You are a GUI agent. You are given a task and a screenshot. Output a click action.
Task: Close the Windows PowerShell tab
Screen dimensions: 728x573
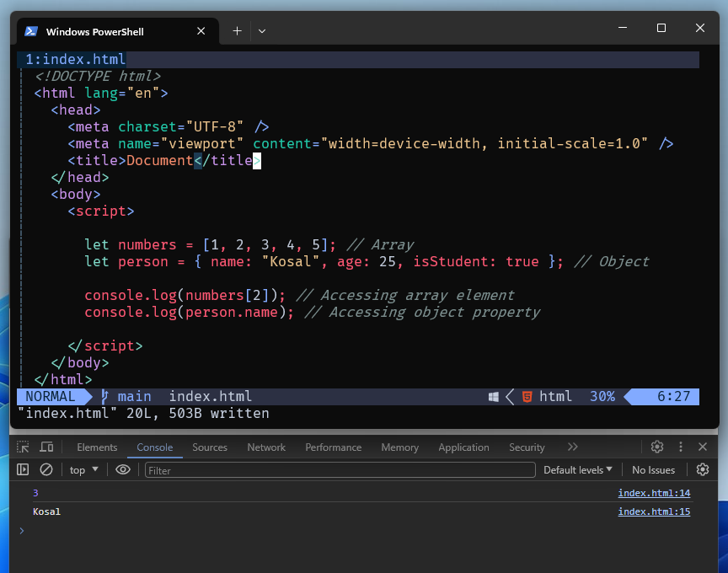[x=201, y=31]
